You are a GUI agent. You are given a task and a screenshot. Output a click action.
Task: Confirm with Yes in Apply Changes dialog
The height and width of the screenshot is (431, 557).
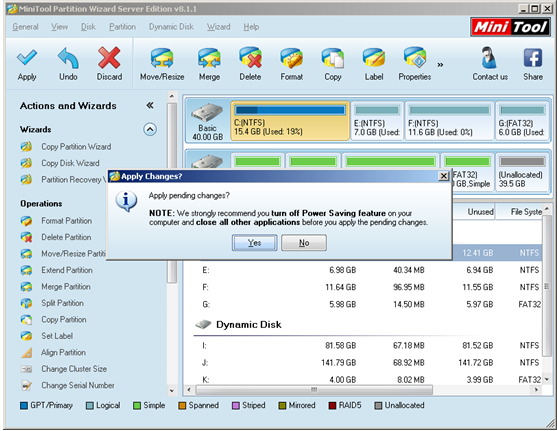pyautogui.click(x=255, y=243)
